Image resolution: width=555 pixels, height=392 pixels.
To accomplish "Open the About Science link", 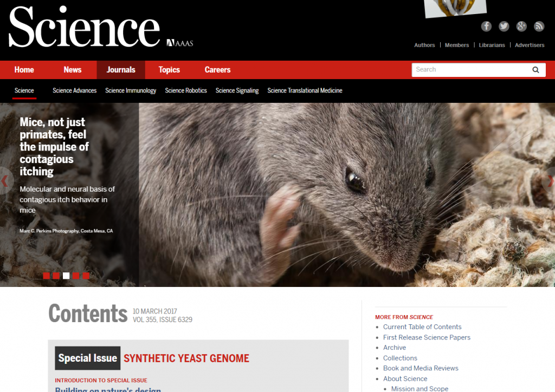I will [405, 379].
